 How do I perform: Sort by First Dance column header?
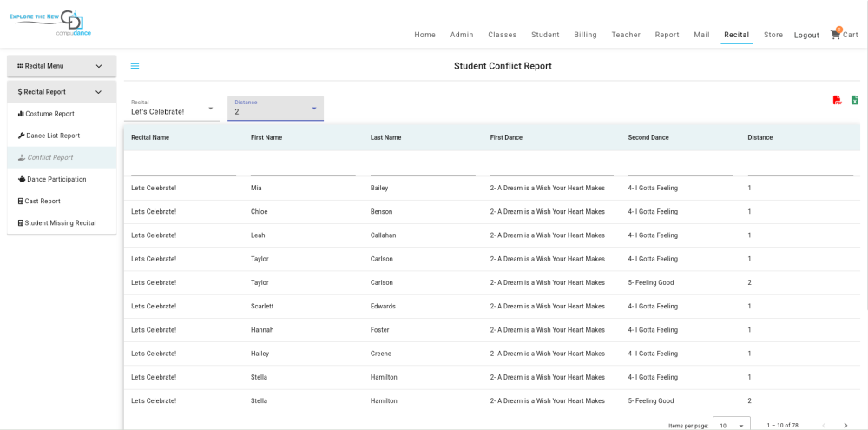click(506, 137)
